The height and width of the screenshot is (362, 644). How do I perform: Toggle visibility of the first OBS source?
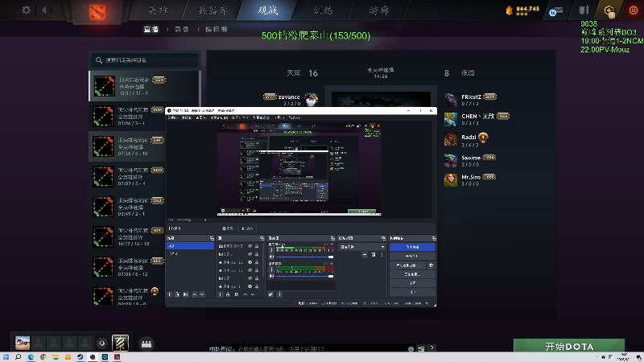pyautogui.click(x=250, y=246)
